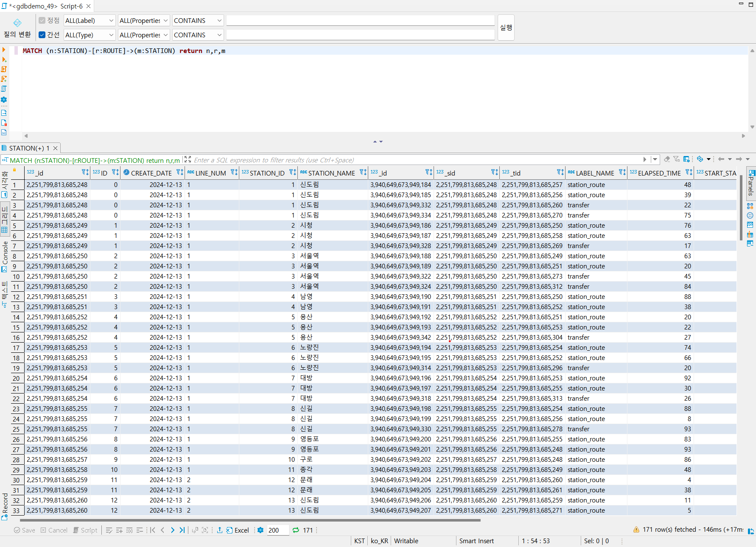756x547 pixels.
Task: Expand the vertex-row ALL(Properties) dropdown
Action: pyautogui.click(x=144, y=20)
